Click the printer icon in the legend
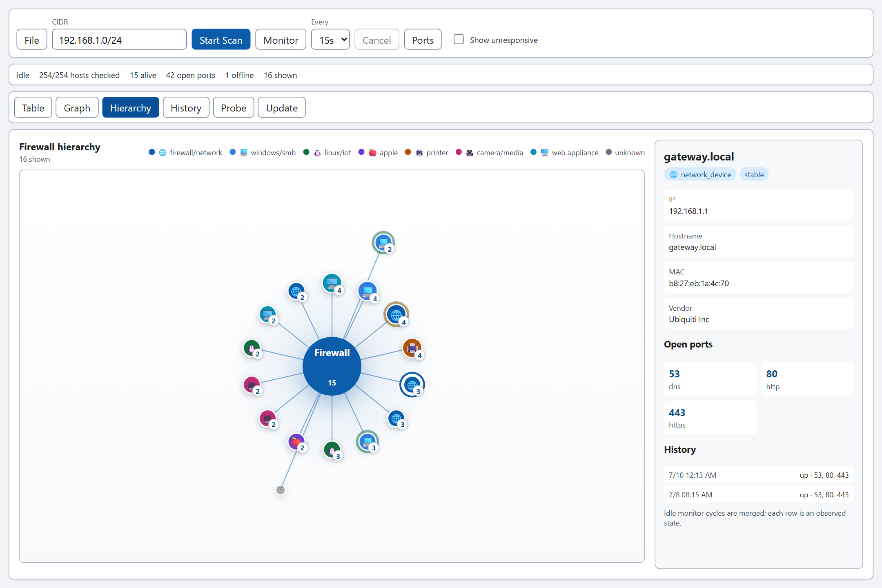 click(x=419, y=153)
